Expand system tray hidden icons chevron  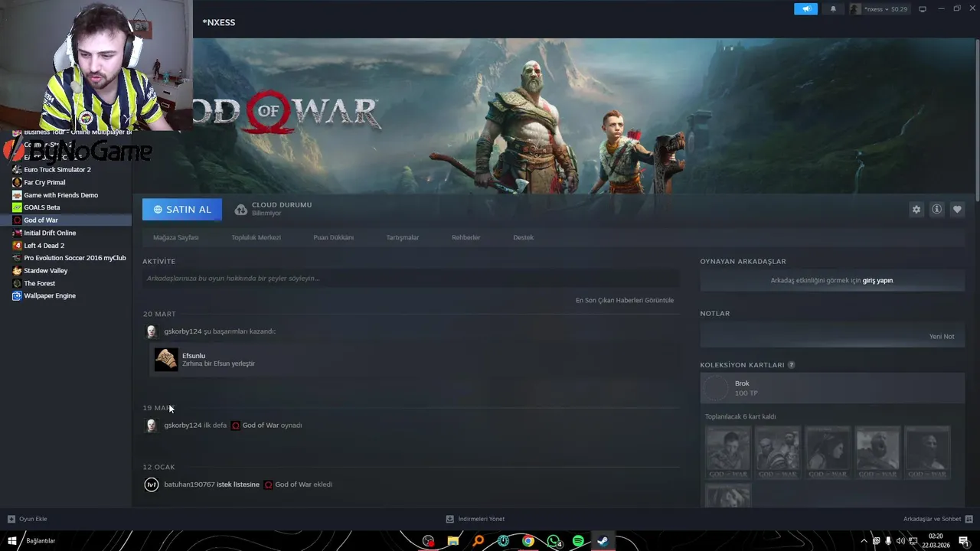tap(864, 541)
